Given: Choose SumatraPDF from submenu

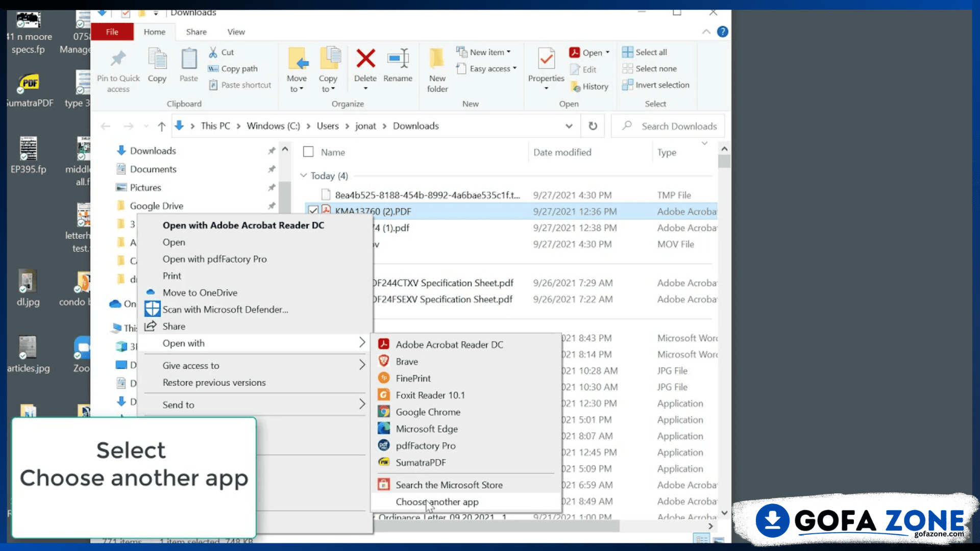Looking at the screenshot, I should coord(465,462).
